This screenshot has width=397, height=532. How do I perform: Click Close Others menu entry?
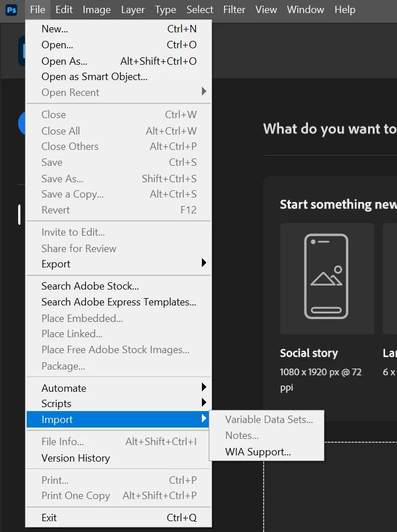[x=119, y=146]
